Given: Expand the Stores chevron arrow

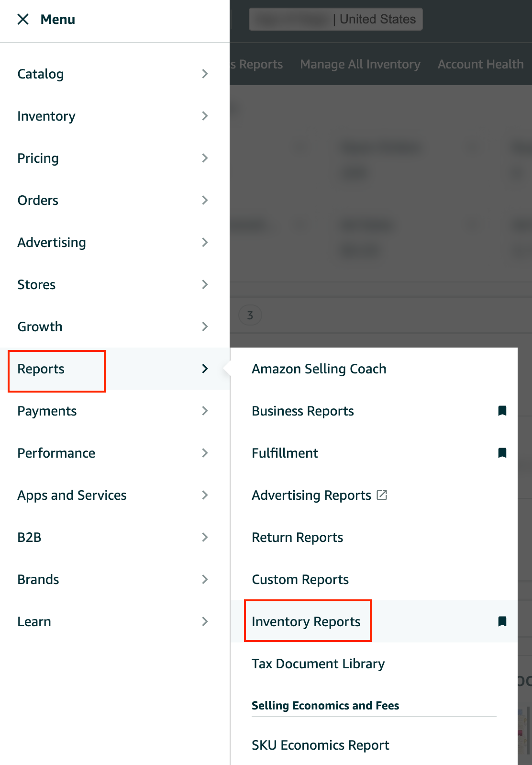Looking at the screenshot, I should [205, 284].
